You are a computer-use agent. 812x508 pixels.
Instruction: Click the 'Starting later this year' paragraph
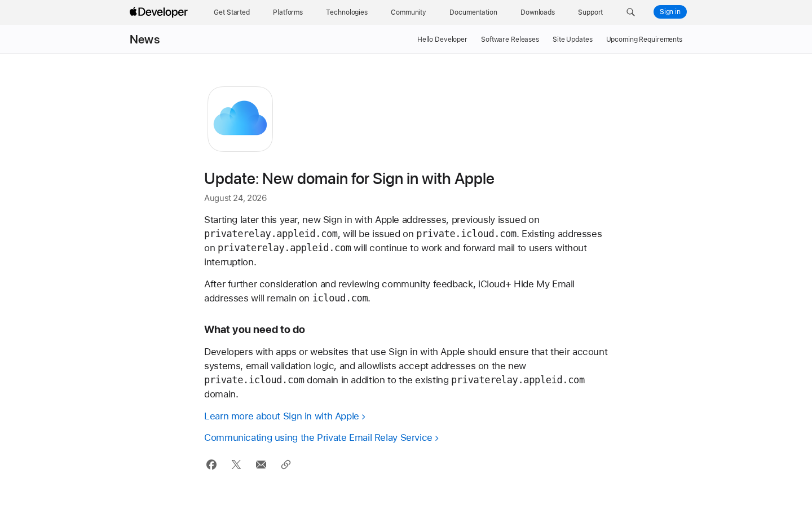click(403, 240)
